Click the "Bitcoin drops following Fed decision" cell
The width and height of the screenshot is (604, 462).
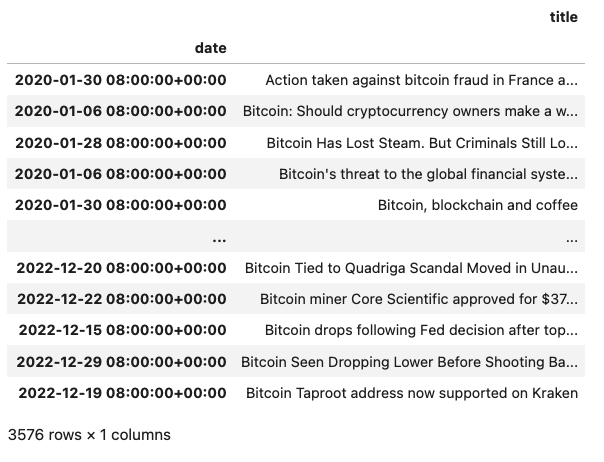pyautogui.click(x=421, y=330)
